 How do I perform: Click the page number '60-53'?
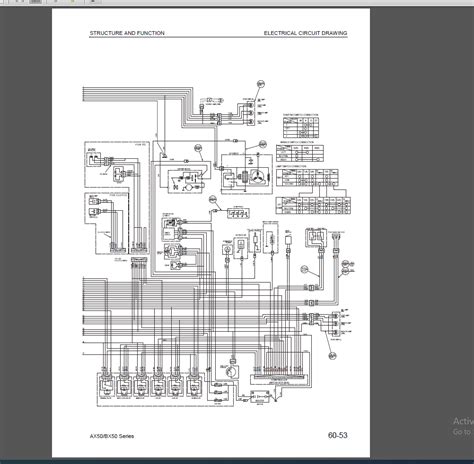[x=338, y=435]
